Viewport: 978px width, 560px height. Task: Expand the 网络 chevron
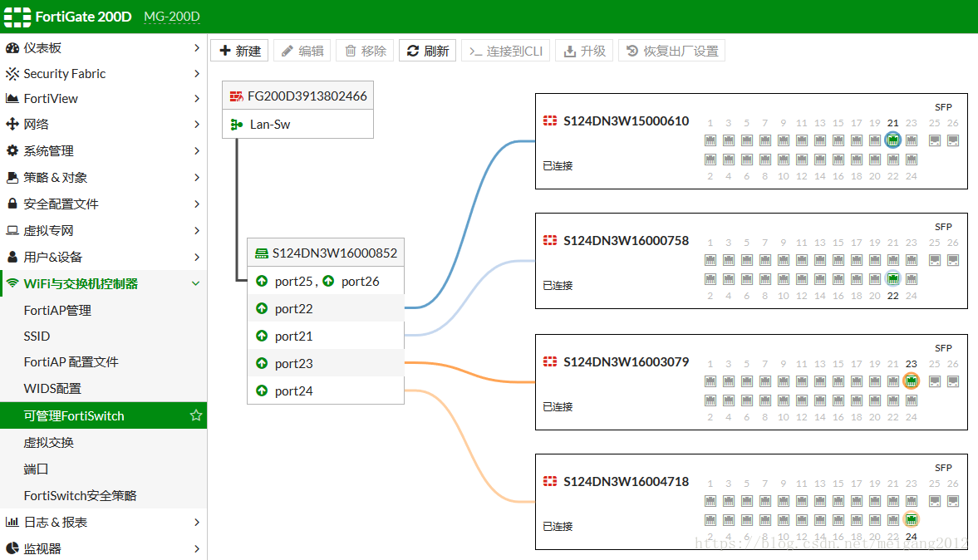point(196,124)
